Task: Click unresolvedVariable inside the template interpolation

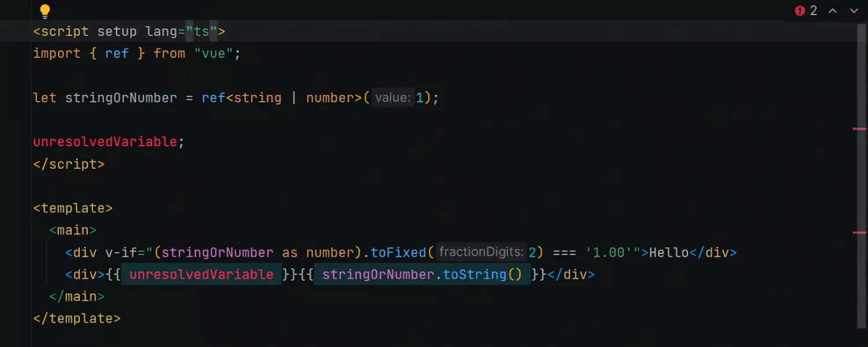Action: 201,274
